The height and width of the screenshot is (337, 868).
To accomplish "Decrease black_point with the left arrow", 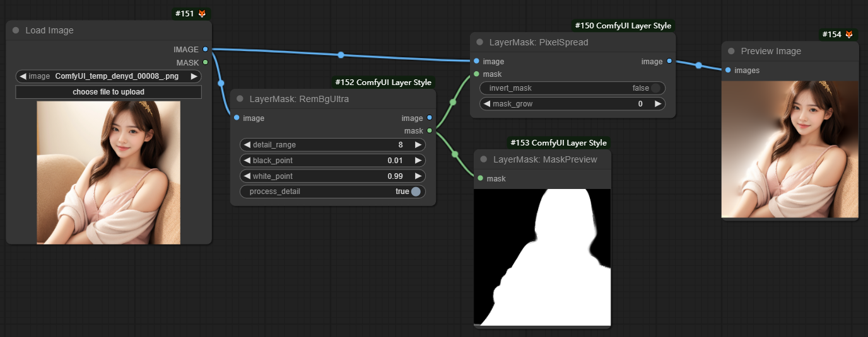I will [x=246, y=161].
